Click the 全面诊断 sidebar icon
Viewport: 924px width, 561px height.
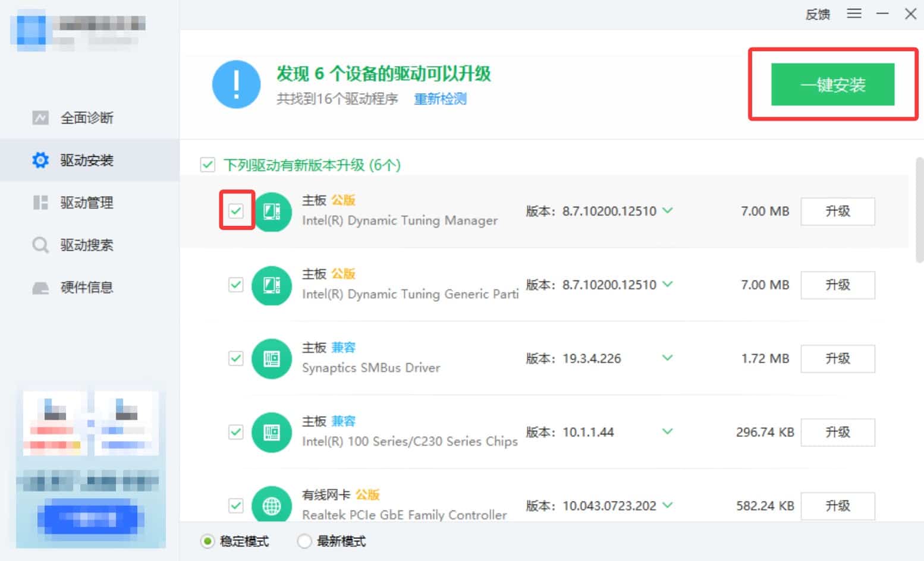click(x=40, y=118)
